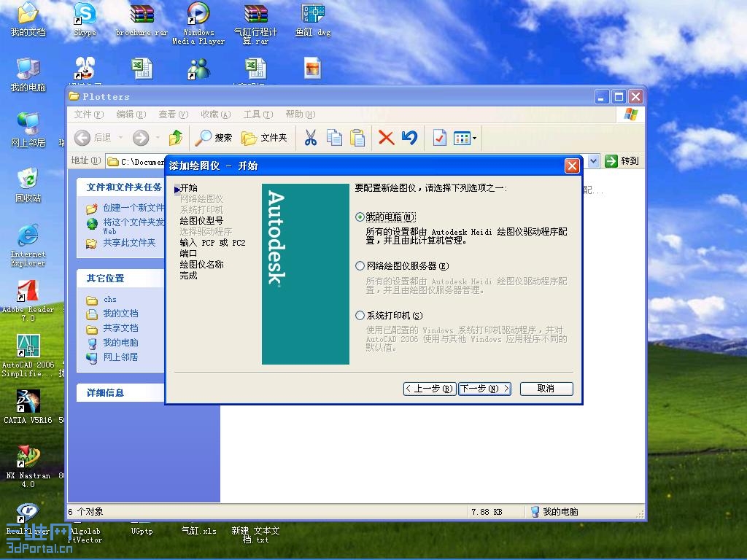Viewport: 747px width, 560px height.
Task: Click the 输入 PCP 或 PC2 wizard step
Action: pyautogui.click(x=212, y=242)
